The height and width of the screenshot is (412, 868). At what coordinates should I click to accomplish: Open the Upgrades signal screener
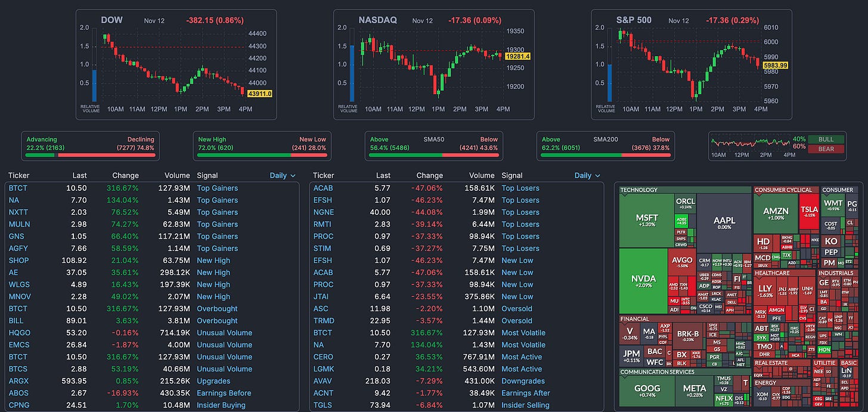[213, 381]
